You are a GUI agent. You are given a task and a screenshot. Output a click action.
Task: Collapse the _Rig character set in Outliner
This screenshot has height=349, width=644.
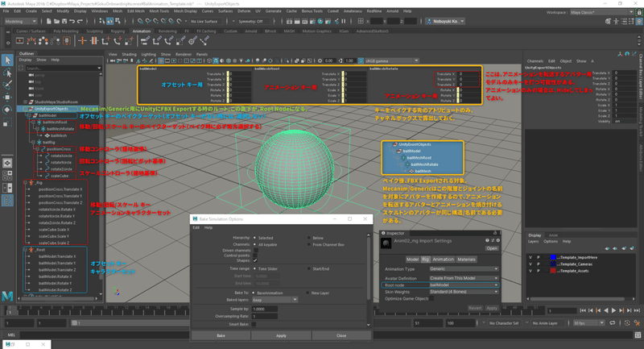[26, 182]
